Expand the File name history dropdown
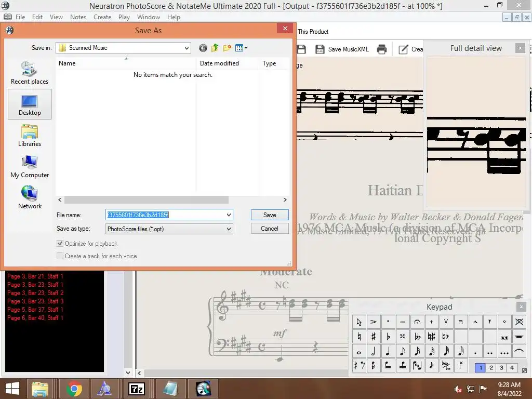This screenshot has width=532, height=399. pyautogui.click(x=229, y=215)
